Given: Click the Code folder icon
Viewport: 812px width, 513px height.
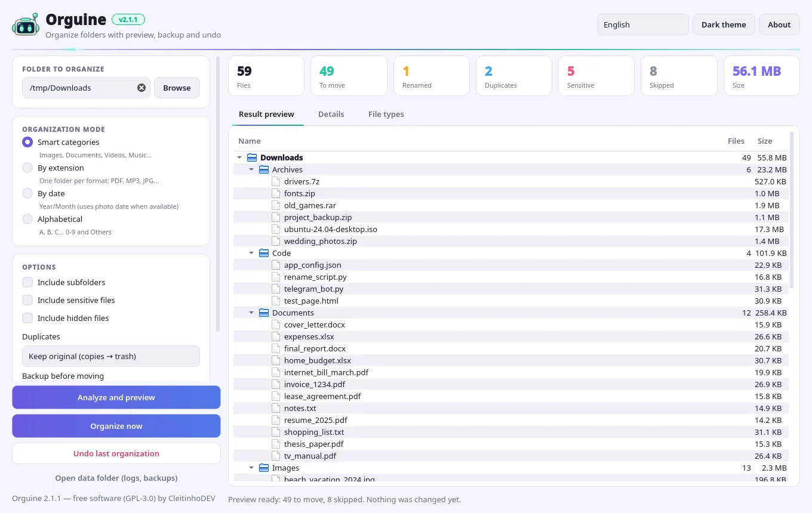Looking at the screenshot, I should point(264,253).
